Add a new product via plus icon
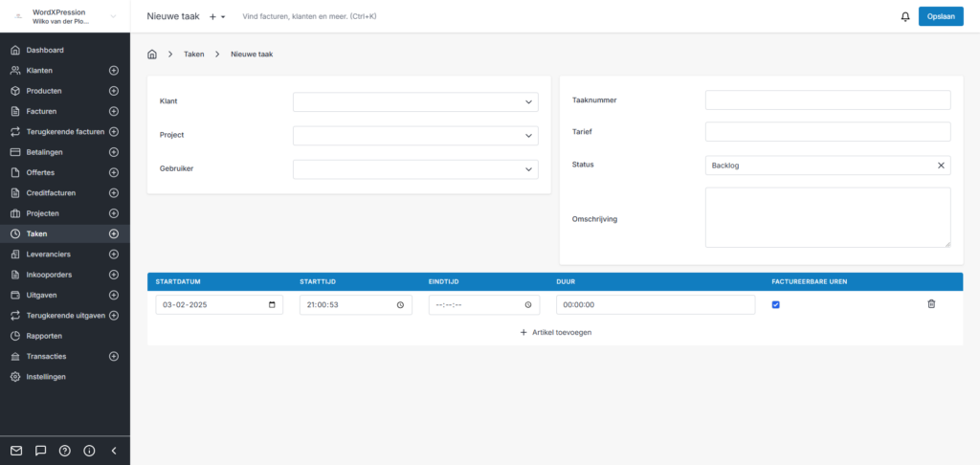This screenshot has width=980, height=465. click(x=114, y=91)
